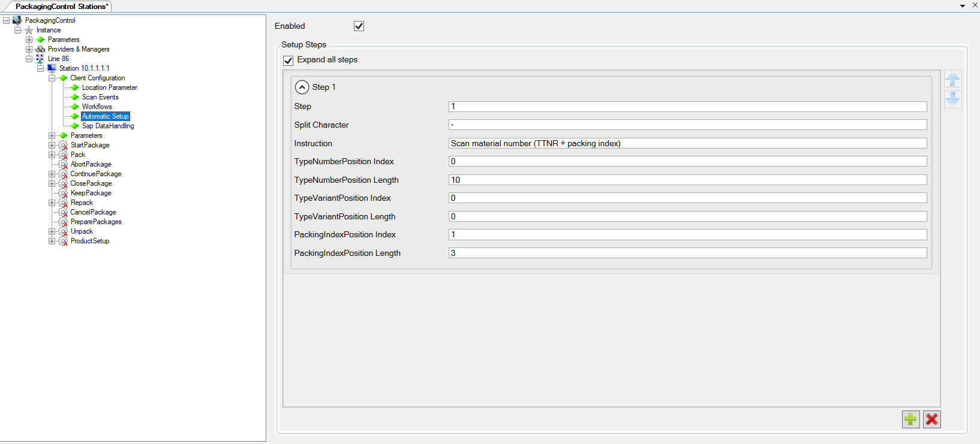Click the gear icon beside Repack
This screenshot has width=980, height=444.
pyautogui.click(x=63, y=203)
